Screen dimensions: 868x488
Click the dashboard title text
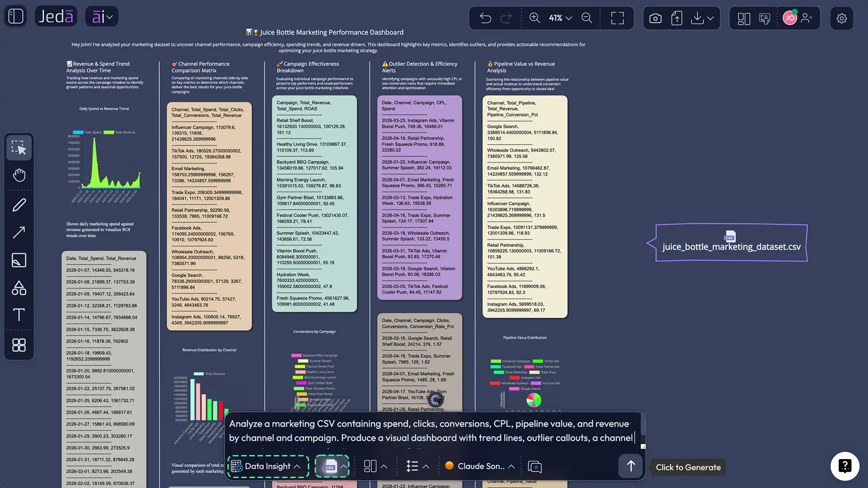tap(325, 32)
